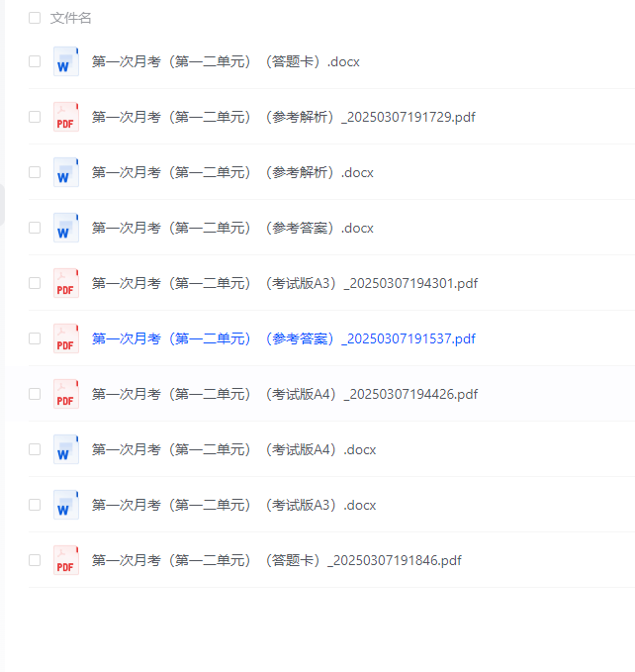635x672 pixels.
Task: Click PDF icon of （答题卡）_20250307191846.pdf
Action: coord(66,560)
